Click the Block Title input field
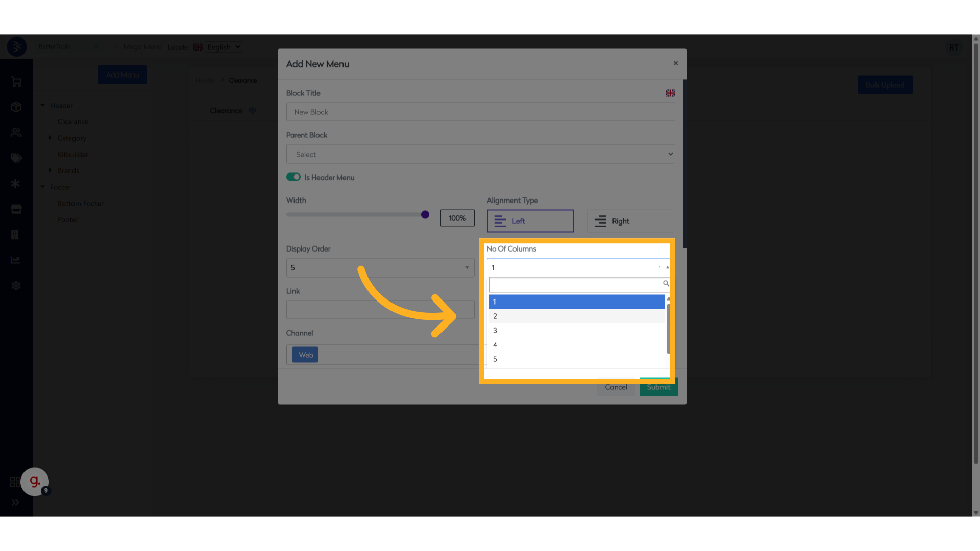The image size is (980, 551). (x=480, y=112)
